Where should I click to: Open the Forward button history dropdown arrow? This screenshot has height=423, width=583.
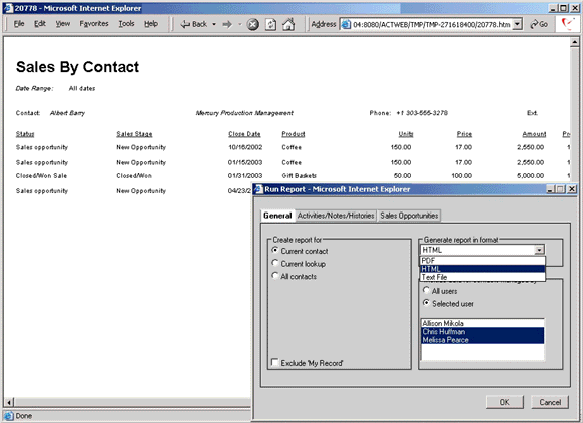coord(239,25)
